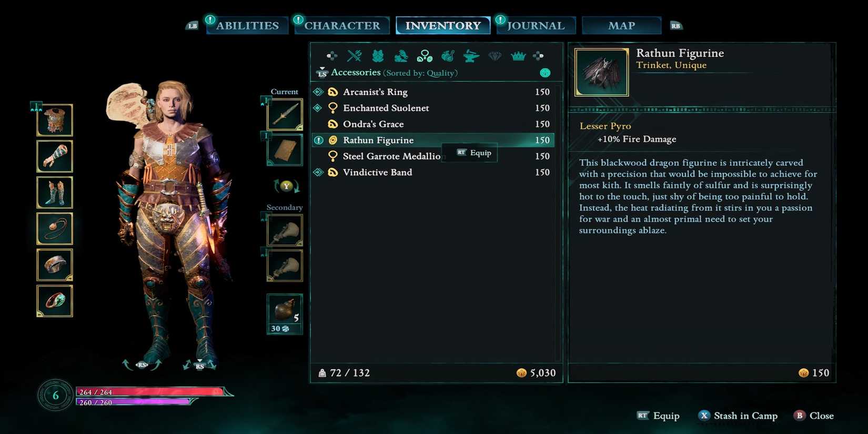Cycle to next inventory category arrow
This screenshot has width=868, height=434.
coord(538,55)
